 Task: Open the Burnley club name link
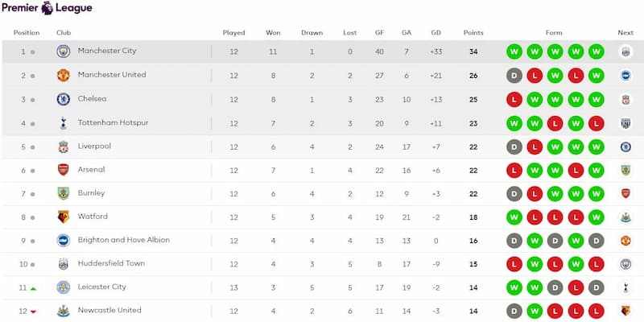91,193
